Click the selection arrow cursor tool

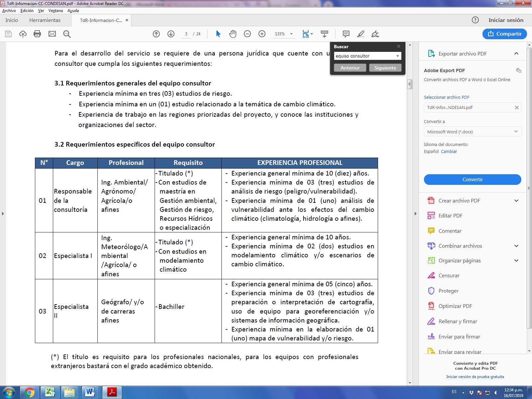click(x=218, y=34)
